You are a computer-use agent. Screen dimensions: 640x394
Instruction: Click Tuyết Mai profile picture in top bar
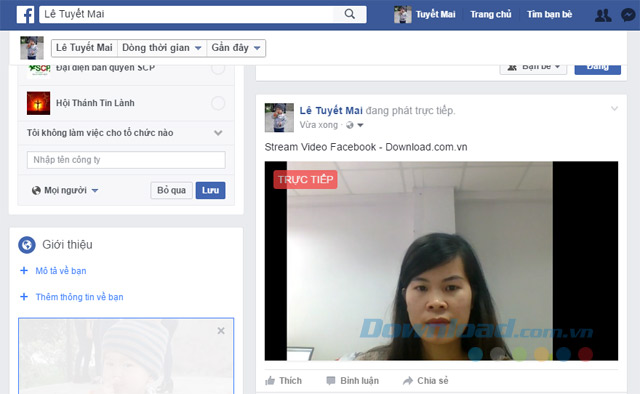coord(402,15)
